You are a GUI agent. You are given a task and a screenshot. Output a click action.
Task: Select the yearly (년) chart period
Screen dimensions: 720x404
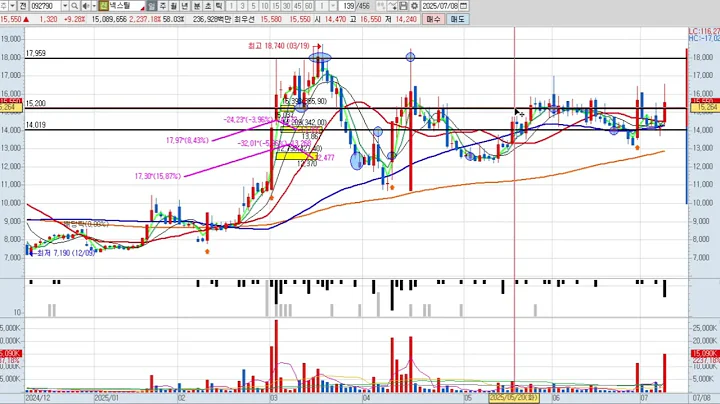click(x=185, y=6)
